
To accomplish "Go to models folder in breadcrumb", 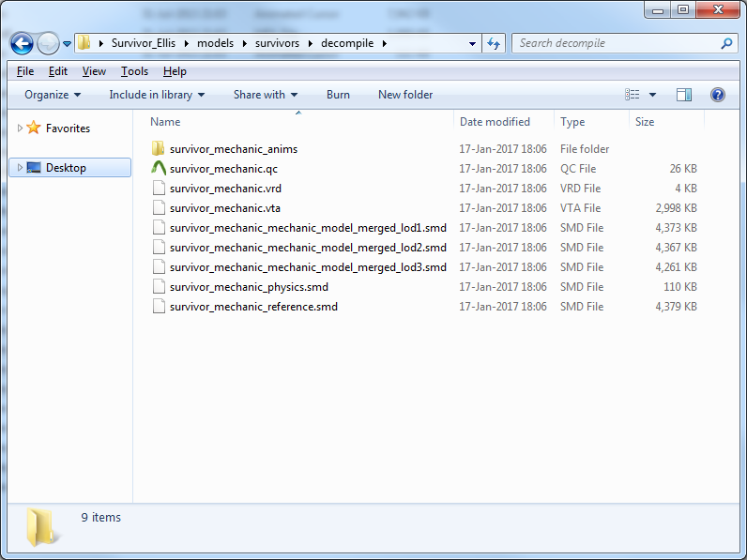I will [215, 43].
